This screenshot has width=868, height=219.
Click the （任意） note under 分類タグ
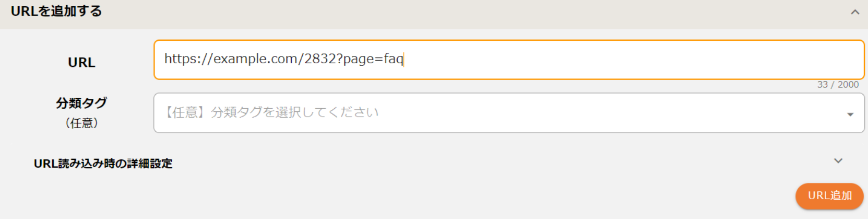[81, 123]
